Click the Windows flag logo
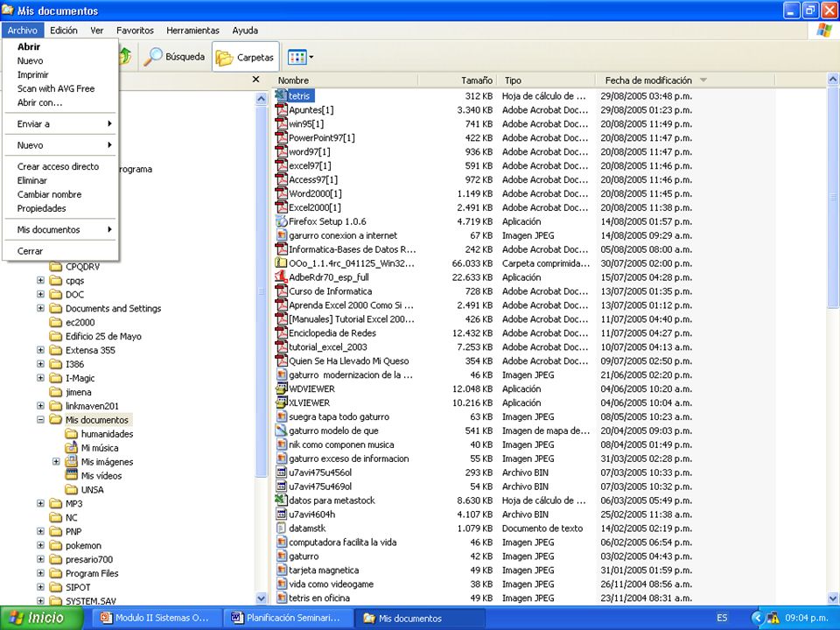The height and width of the screenshot is (630, 840). [x=824, y=30]
